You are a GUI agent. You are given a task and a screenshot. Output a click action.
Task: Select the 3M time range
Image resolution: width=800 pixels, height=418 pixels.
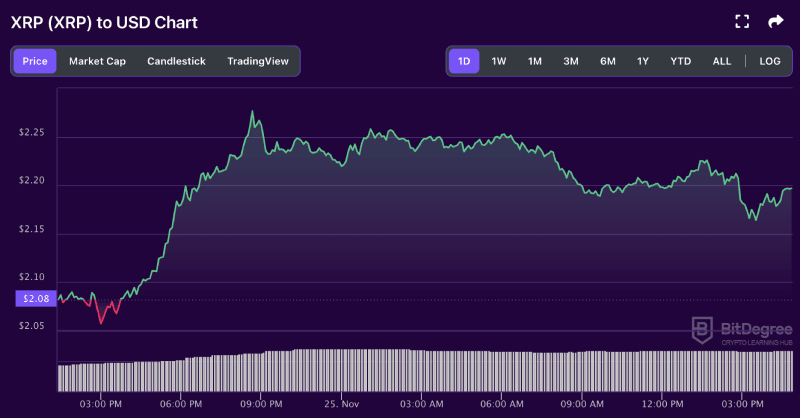pos(571,61)
